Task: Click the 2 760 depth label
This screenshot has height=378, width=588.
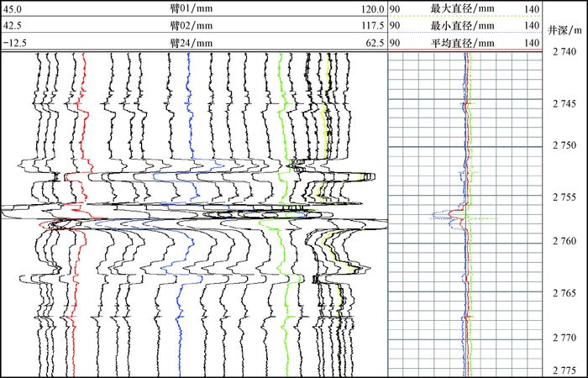Action: [565, 242]
